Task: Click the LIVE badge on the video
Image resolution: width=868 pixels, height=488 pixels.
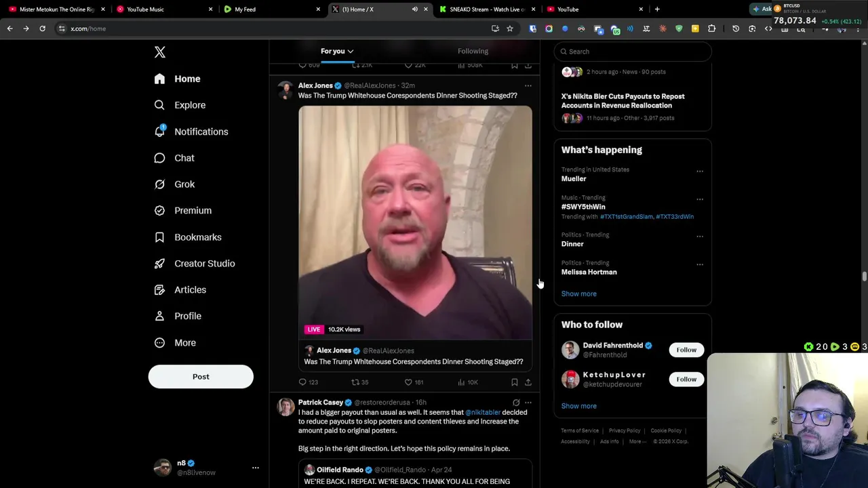Action: pos(313,329)
